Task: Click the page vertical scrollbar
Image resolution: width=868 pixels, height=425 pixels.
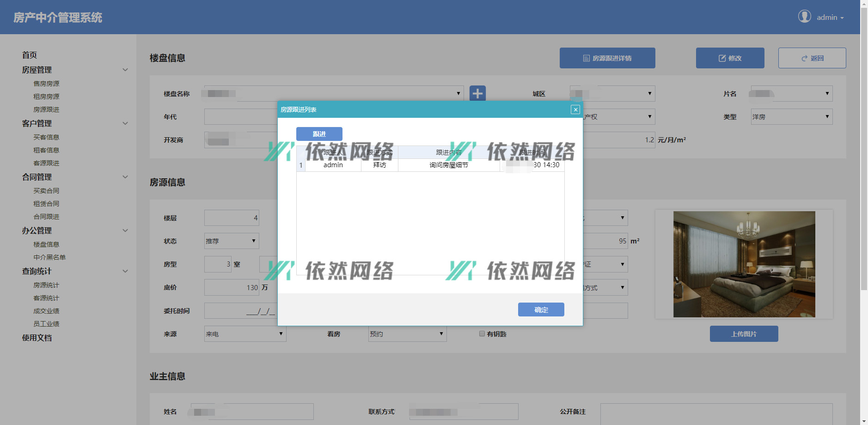Action: [x=864, y=148]
